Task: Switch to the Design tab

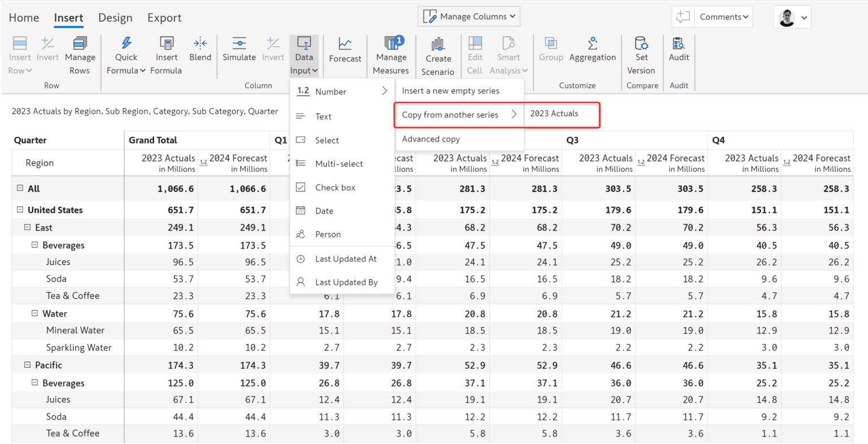Action: pos(115,18)
